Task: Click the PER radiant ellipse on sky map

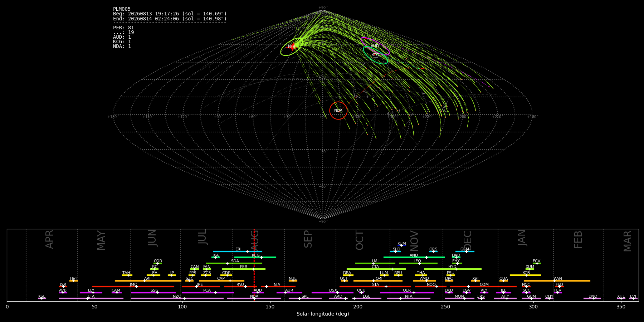Action: point(292,47)
